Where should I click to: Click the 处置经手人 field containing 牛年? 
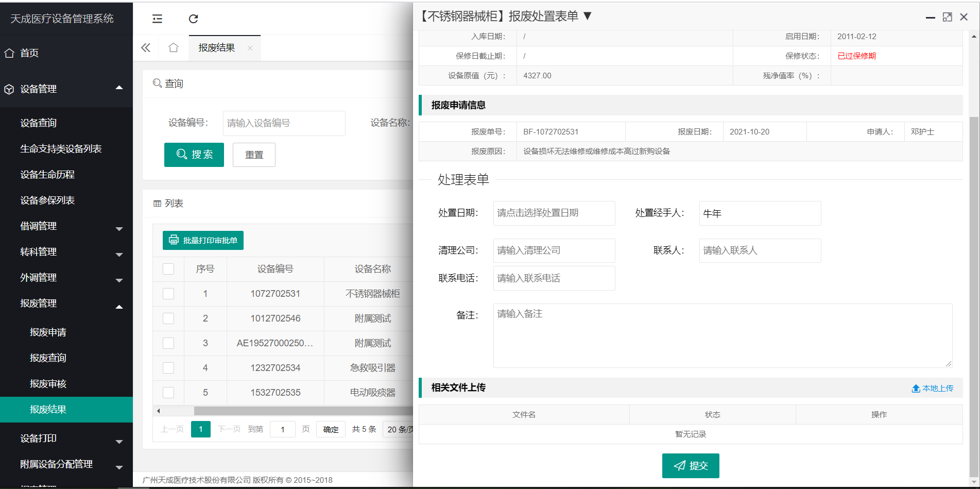pyautogui.click(x=760, y=213)
